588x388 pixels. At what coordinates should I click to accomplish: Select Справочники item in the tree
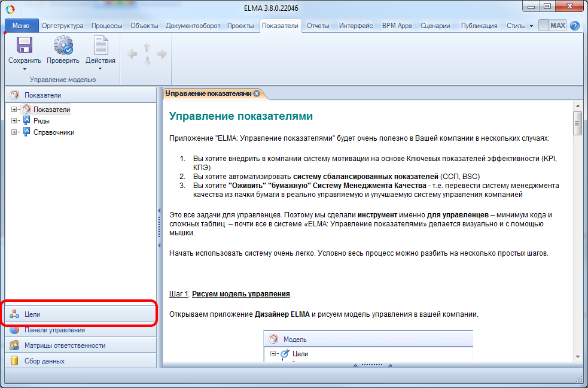54,132
